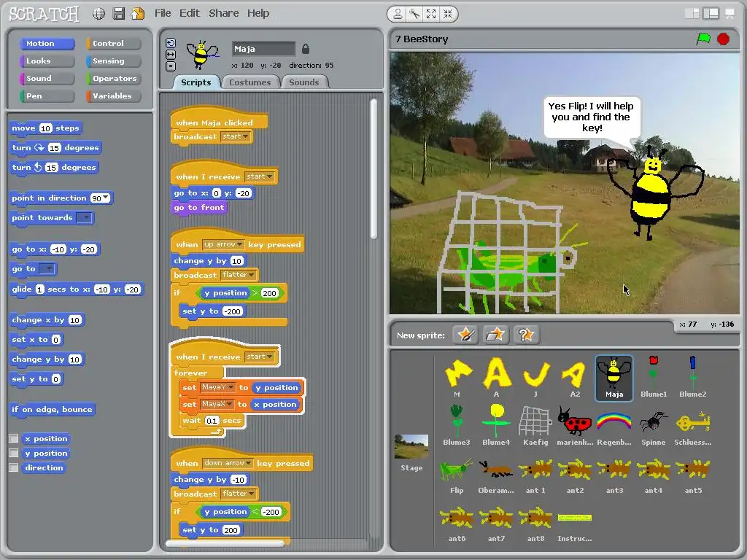Set rotation style to can rotate
747x560 pixels.
click(171, 43)
